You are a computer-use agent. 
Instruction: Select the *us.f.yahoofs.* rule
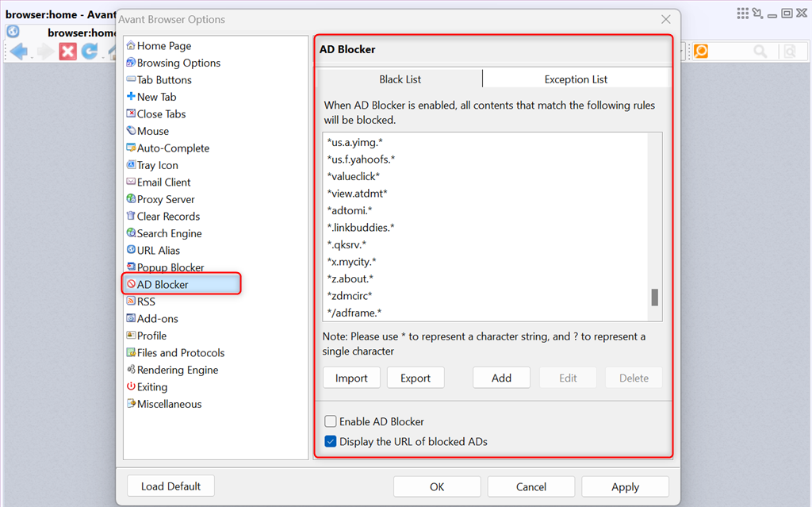click(x=361, y=159)
